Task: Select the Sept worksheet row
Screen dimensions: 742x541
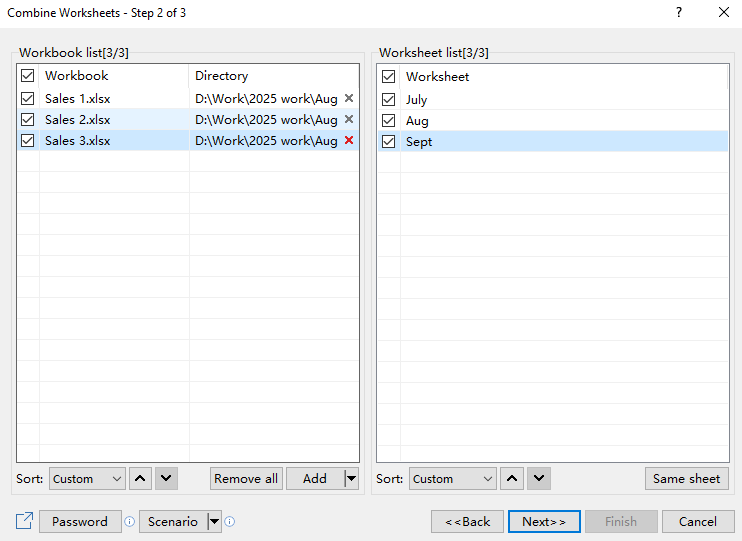Action: [553, 142]
